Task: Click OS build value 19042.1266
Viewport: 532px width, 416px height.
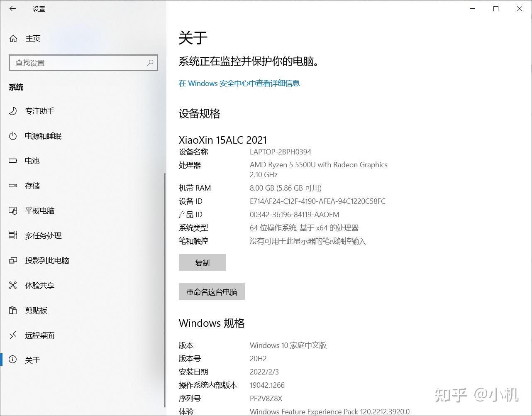Action: click(x=267, y=385)
